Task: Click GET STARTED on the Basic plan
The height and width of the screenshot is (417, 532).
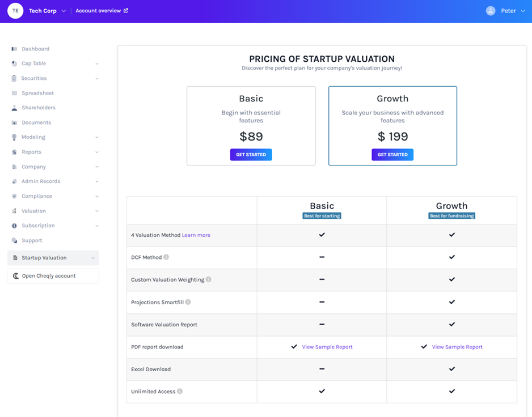Action: [x=251, y=154]
